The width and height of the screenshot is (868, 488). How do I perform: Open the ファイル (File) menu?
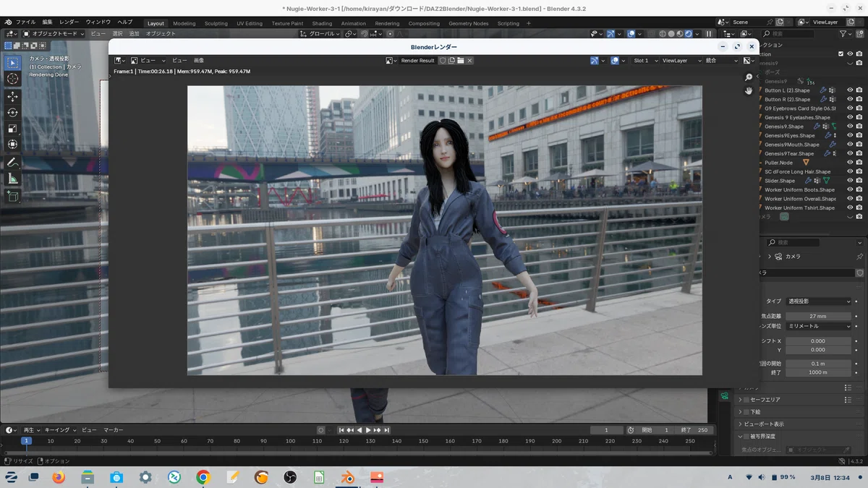coord(25,22)
